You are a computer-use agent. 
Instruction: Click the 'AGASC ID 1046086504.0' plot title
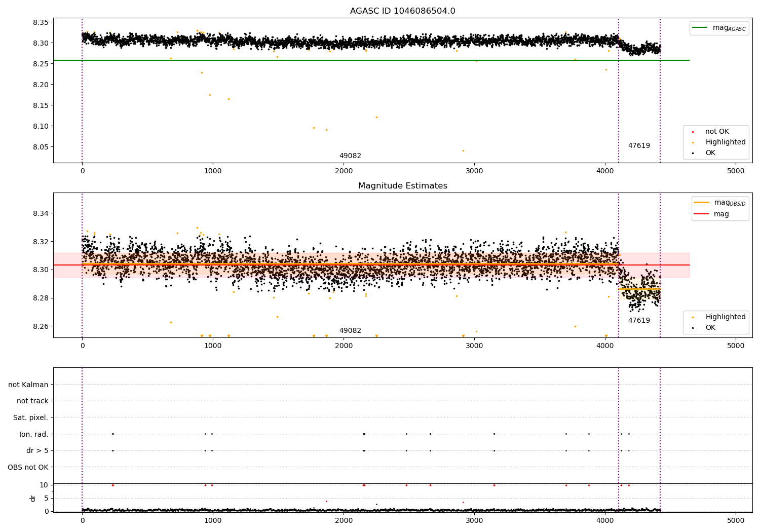[402, 11]
